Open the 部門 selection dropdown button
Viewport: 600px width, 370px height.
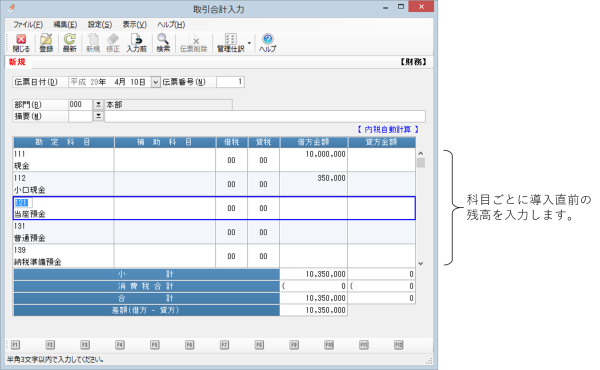click(98, 104)
